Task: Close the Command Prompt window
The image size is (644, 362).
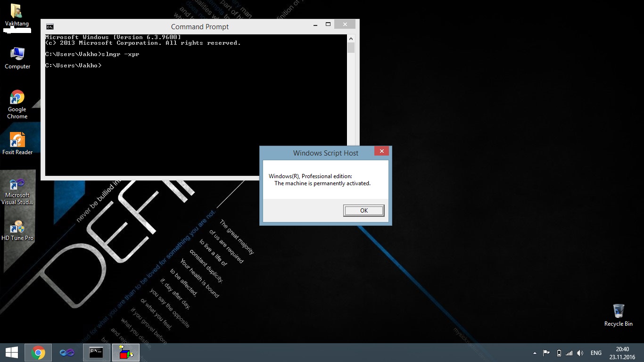Action: coord(345,24)
